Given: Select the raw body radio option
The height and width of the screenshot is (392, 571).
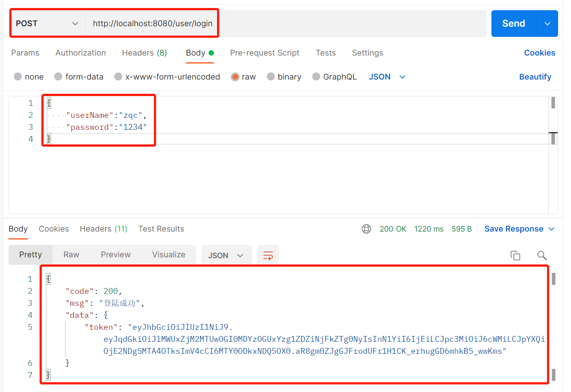Looking at the screenshot, I should (235, 76).
